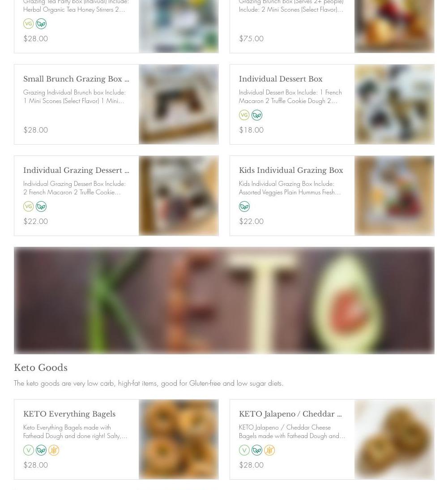This screenshot has width=448, height=490.
Task: Click gluten-free wheat icon on KETO Everything Bagels
Action: (54, 450)
